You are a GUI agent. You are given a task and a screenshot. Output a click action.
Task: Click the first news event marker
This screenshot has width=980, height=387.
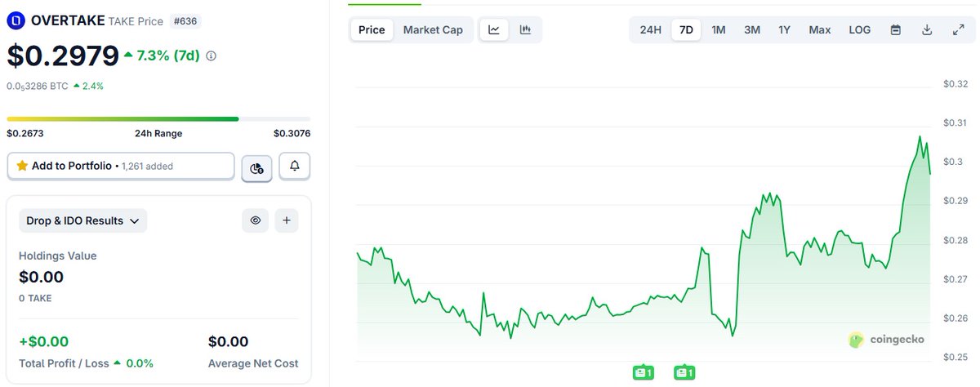644,372
